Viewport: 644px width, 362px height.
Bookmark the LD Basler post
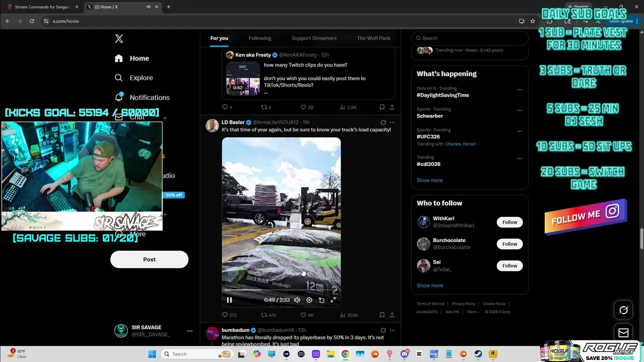point(382,315)
